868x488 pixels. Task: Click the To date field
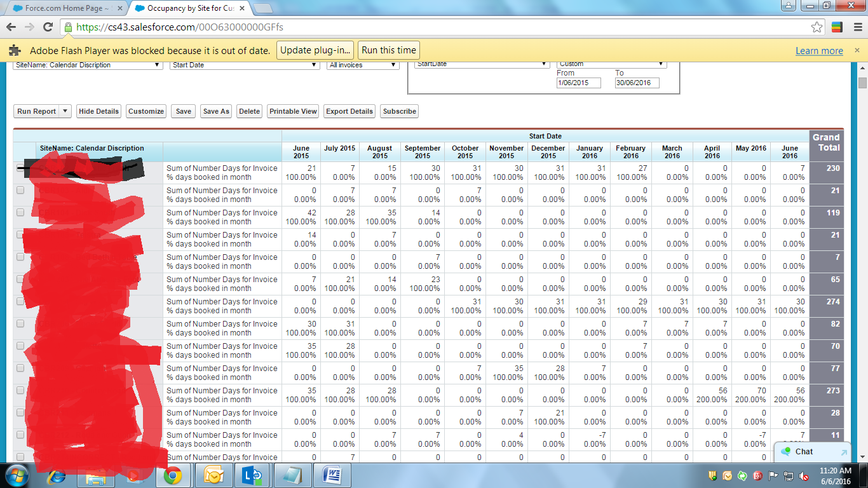[637, 83]
